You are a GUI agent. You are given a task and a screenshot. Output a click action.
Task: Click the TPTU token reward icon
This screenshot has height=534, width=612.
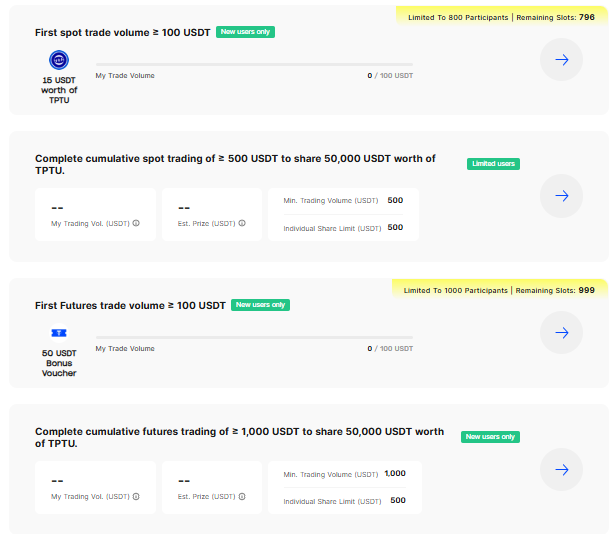click(x=59, y=60)
